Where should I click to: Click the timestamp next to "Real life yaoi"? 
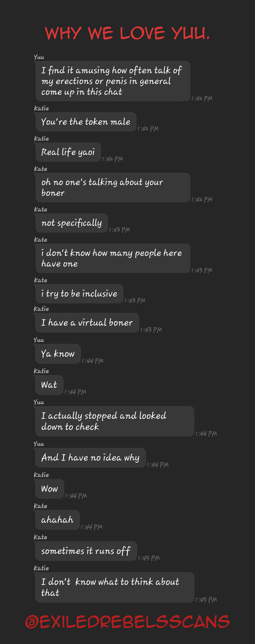pos(113,159)
